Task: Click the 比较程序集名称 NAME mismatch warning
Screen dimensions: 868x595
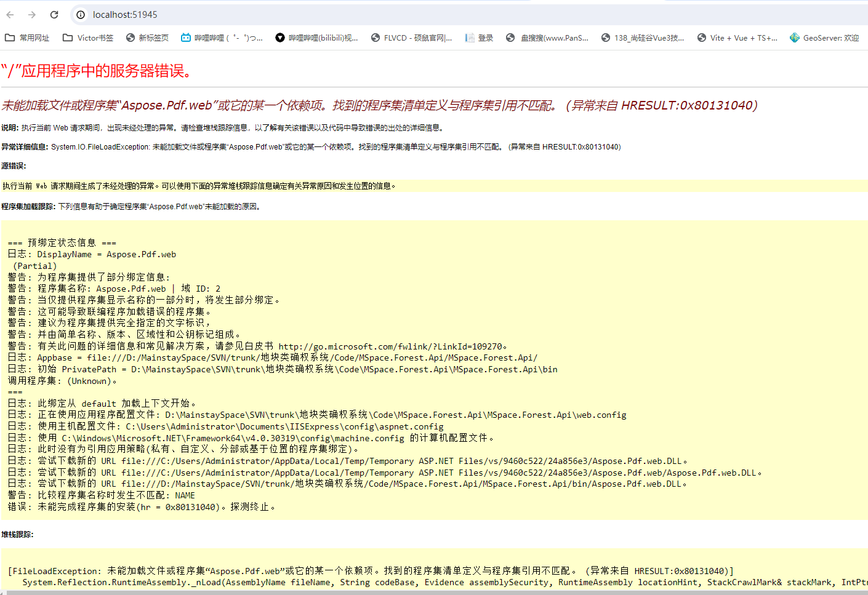Action: (101, 495)
